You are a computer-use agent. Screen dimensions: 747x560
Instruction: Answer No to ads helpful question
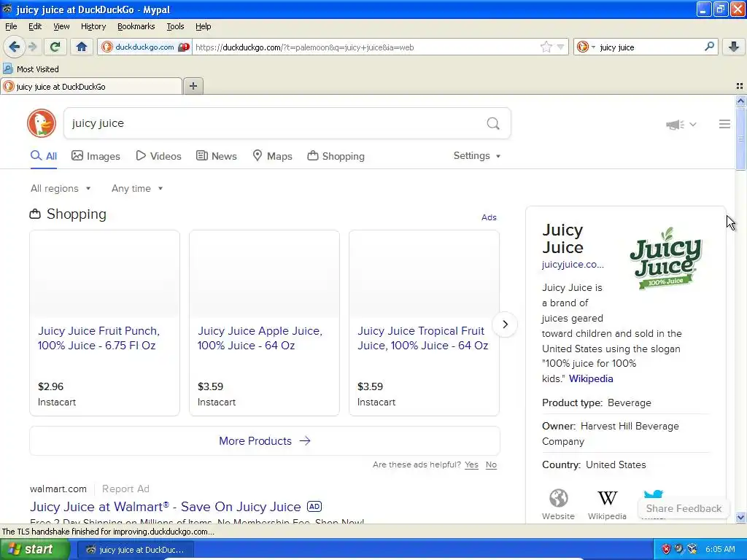point(491,464)
